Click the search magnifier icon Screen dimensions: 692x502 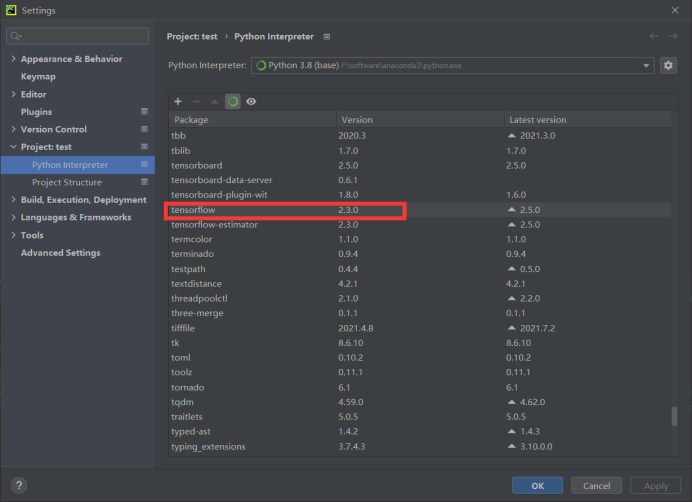coord(15,36)
